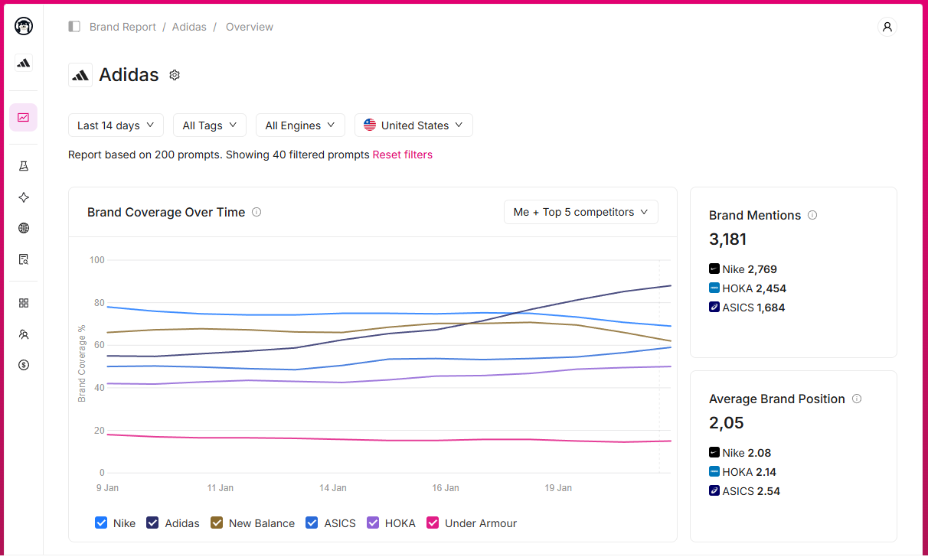The height and width of the screenshot is (560, 928).
Task: Open the user profile avatar icon
Action: 887,27
